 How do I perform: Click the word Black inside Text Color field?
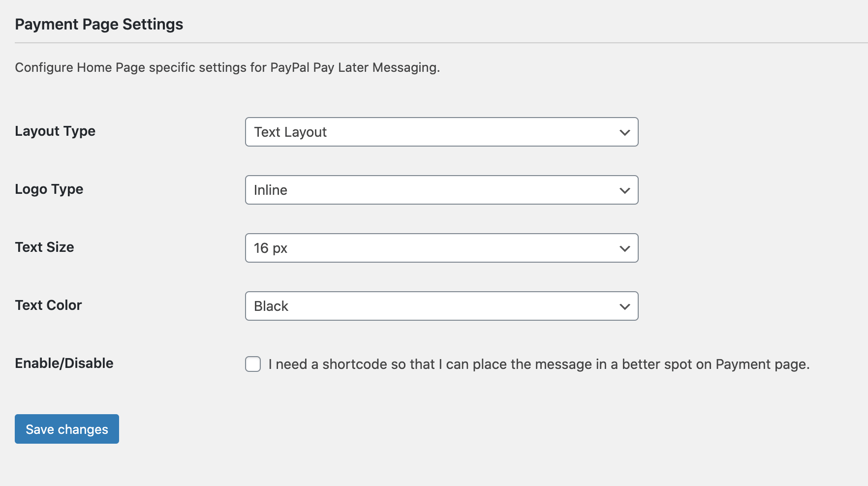click(x=271, y=306)
